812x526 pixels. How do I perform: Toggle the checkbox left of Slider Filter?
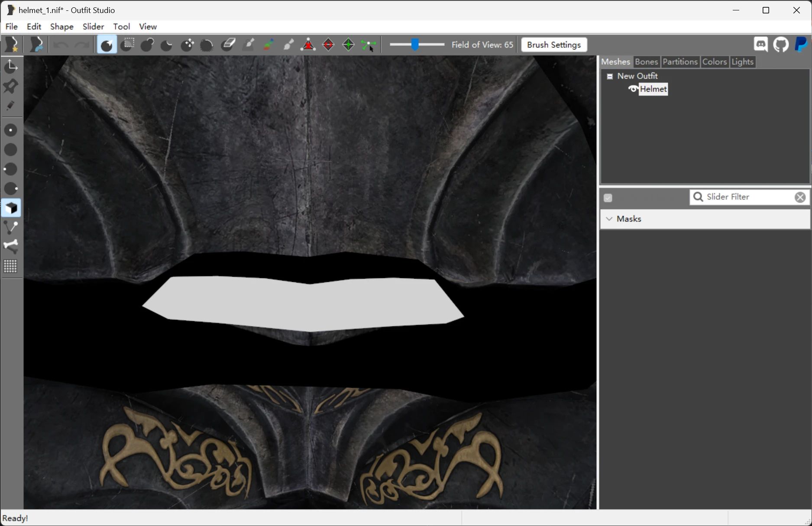(x=608, y=197)
